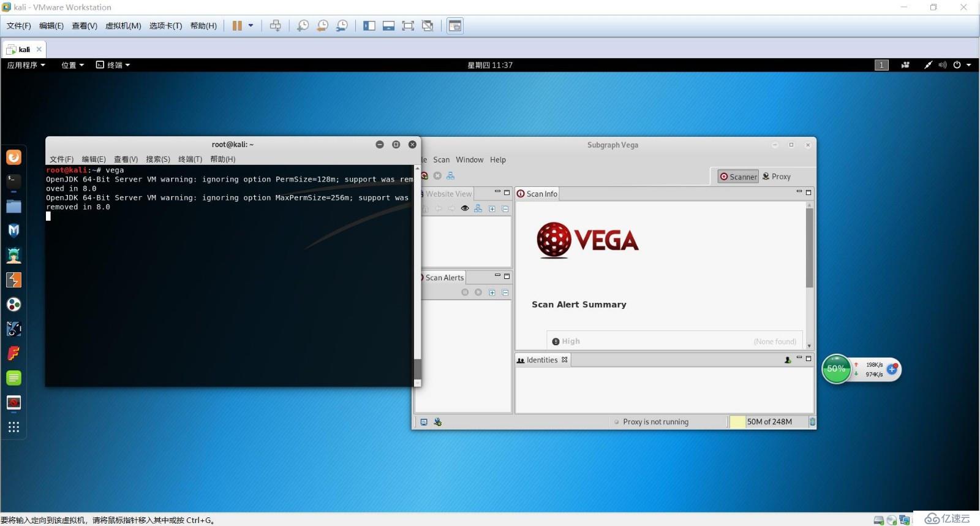Viewport: 980px width, 526px height.
Task: Expand all nodes in Website View
Action: pyautogui.click(x=492, y=208)
